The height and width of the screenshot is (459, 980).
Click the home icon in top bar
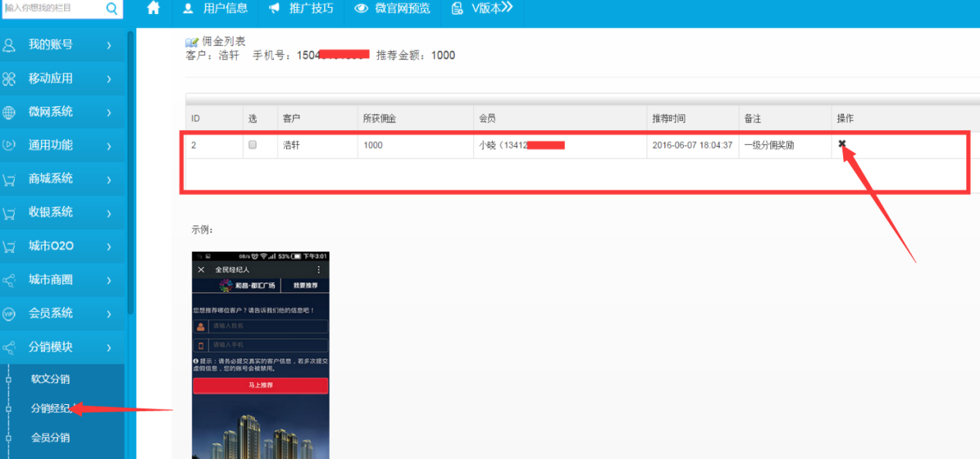[153, 9]
